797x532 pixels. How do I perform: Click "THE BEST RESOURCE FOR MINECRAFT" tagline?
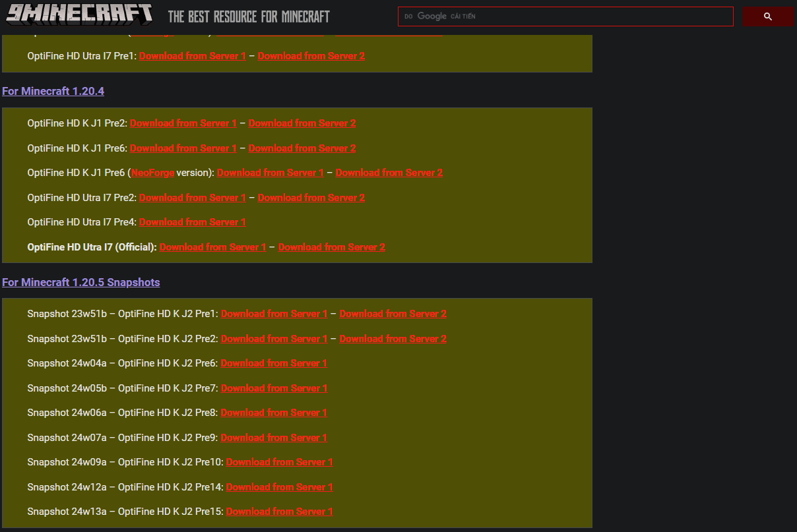pyautogui.click(x=249, y=16)
